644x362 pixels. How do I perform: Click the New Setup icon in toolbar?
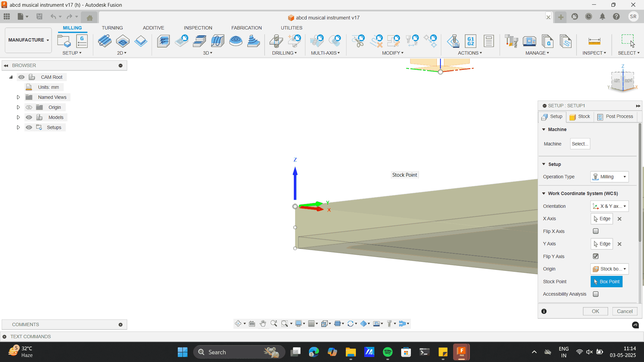(64, 41)
